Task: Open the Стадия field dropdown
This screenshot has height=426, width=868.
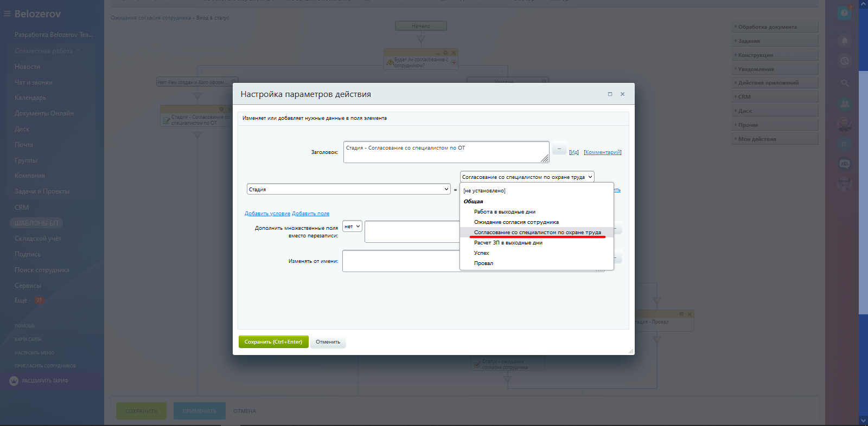Action: pos(349,189)
